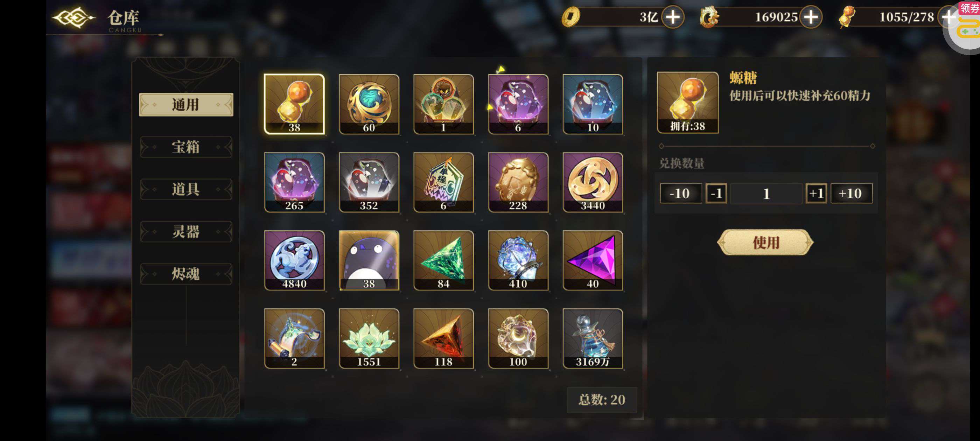Image resolution: width=980 pixels, height=441 pixels.
Task: Select the golden orb item with 60
Action: coord(369,104)
